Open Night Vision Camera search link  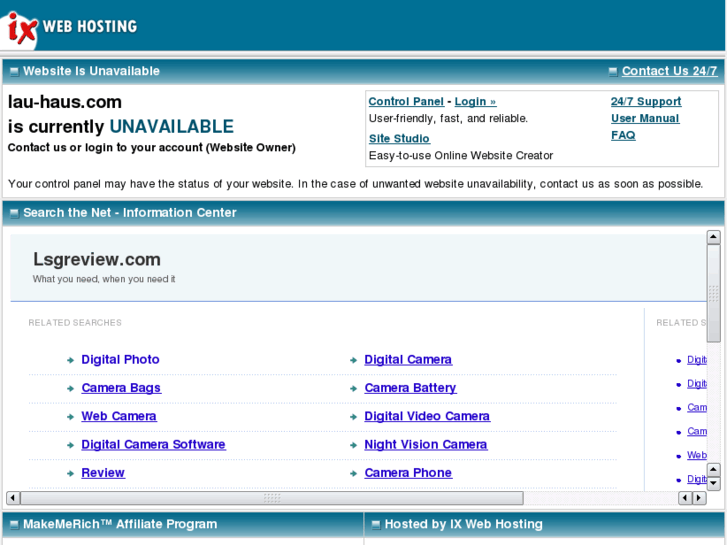(426, 444)
